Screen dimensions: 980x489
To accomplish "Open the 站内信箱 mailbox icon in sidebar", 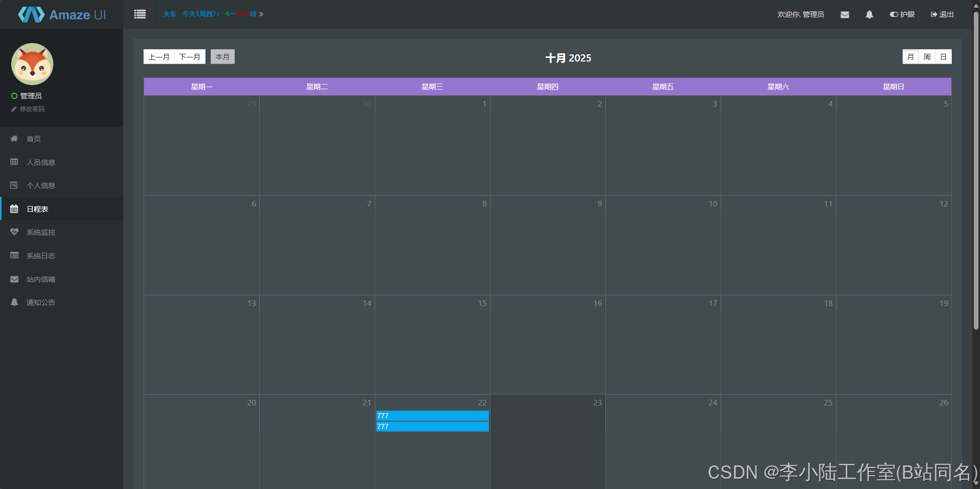I will click(14, 279).
